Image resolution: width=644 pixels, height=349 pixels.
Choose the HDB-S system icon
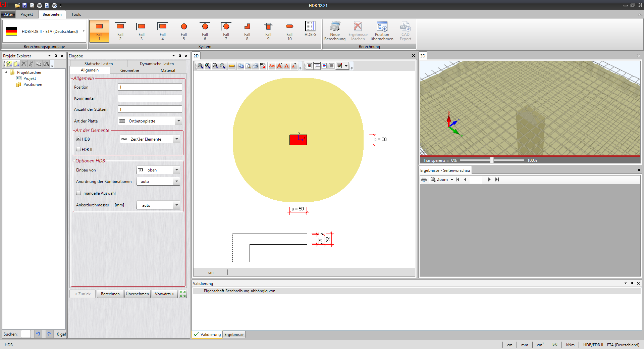[311, 29]
